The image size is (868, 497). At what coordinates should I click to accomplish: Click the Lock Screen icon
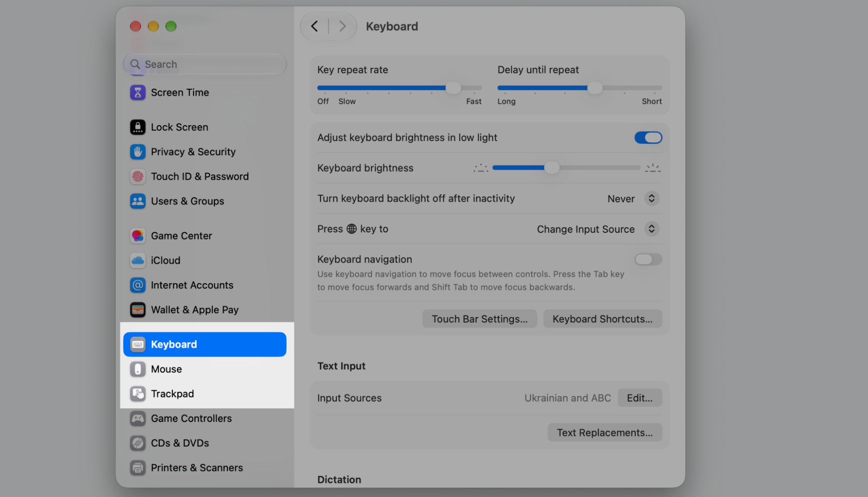tap(138, 127)
